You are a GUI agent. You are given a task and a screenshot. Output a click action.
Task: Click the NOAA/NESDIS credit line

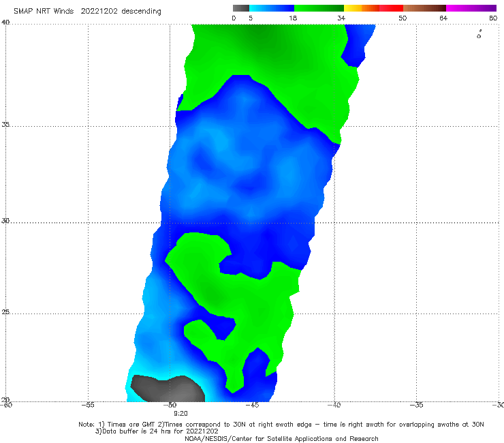[x=281, y=438]
